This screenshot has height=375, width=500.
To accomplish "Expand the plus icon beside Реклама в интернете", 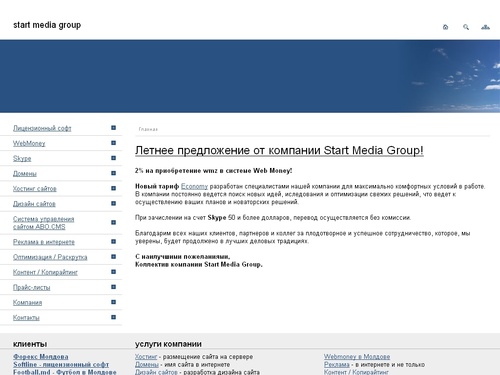I will 113,241.
